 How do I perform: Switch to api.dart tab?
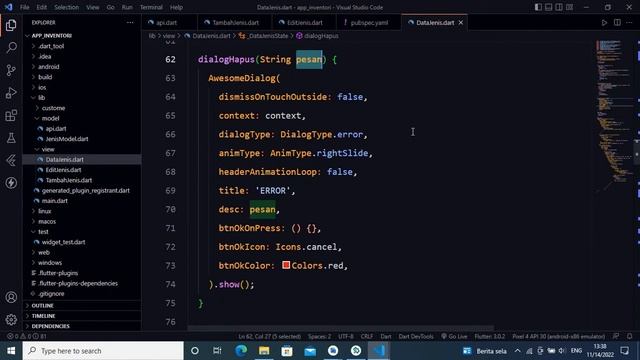[x=167, y=23]
